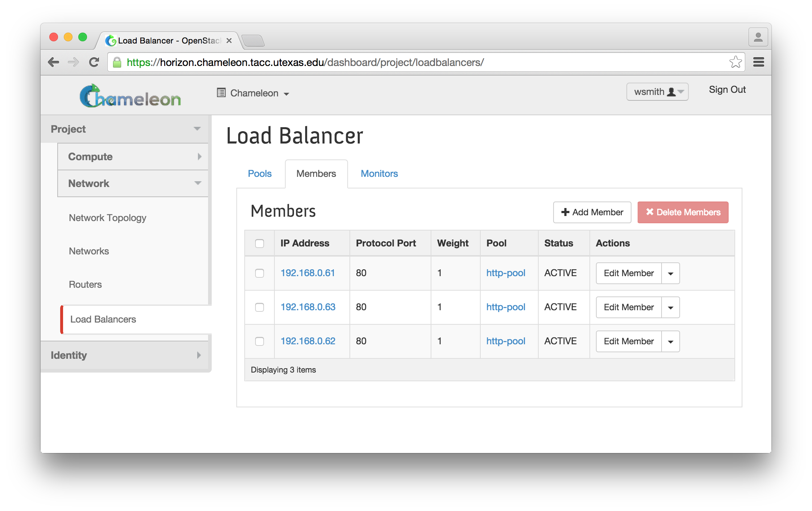Click the Chameleon logo
The height and width of the screenshot is (511, 812).
pos(130,96)
